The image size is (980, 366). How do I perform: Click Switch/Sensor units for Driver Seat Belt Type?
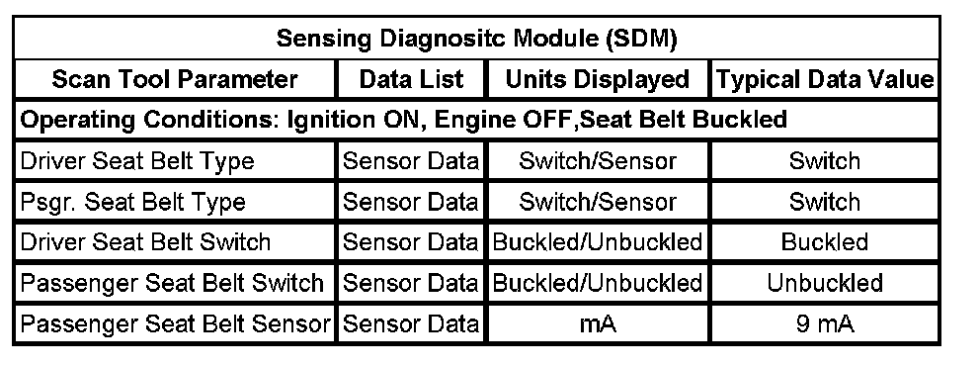(x=598, y=161)
